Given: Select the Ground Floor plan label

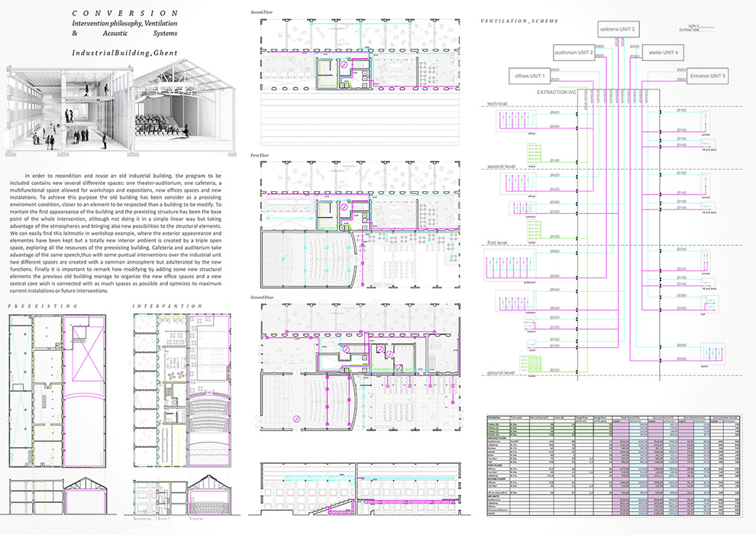Looking at the screenshot, I should tap(264, 295).
